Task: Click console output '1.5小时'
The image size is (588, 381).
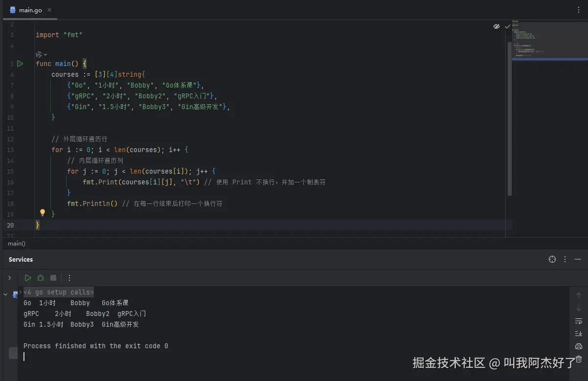Action: 51,324
